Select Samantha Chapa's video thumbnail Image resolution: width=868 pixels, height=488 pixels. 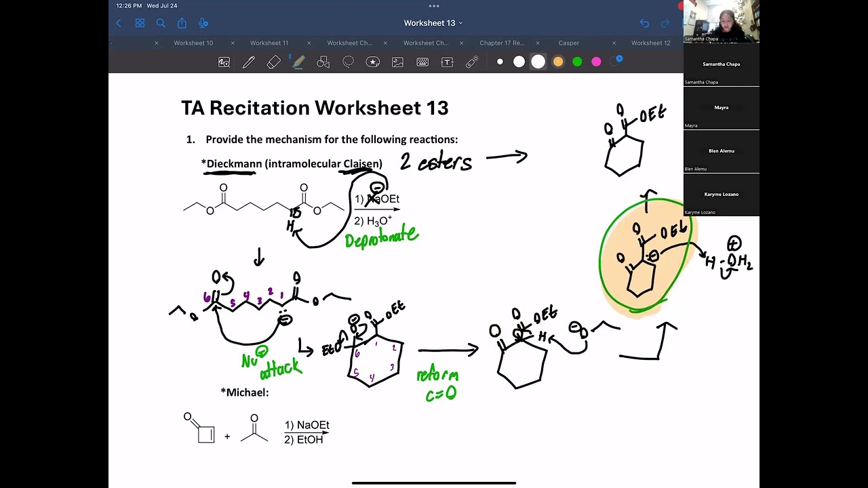click(722, 21)
